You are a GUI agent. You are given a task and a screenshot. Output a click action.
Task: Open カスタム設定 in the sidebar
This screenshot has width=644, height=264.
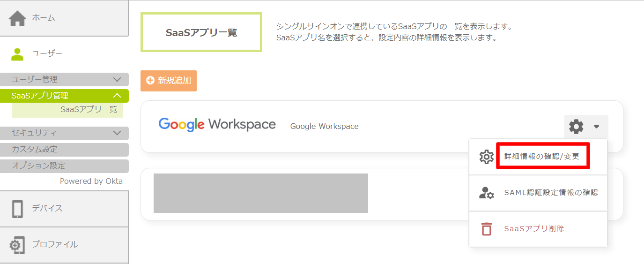pos(35,150)
